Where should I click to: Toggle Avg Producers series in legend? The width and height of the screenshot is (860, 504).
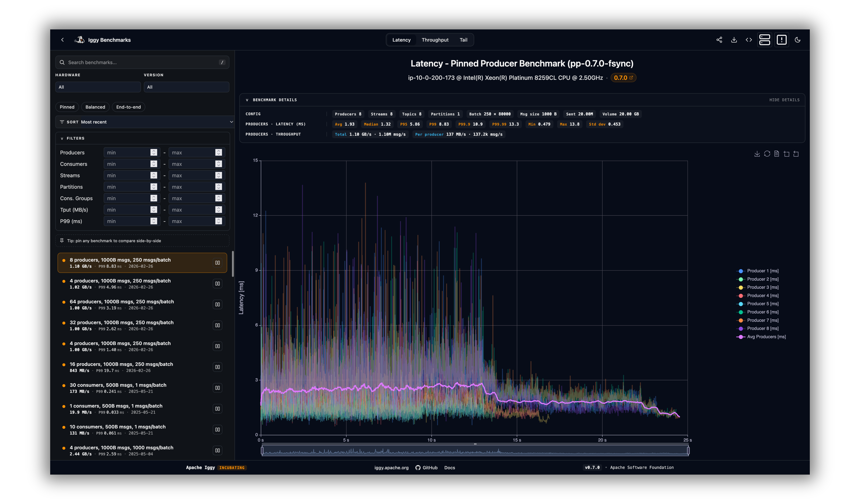click(x=766, y=337)
